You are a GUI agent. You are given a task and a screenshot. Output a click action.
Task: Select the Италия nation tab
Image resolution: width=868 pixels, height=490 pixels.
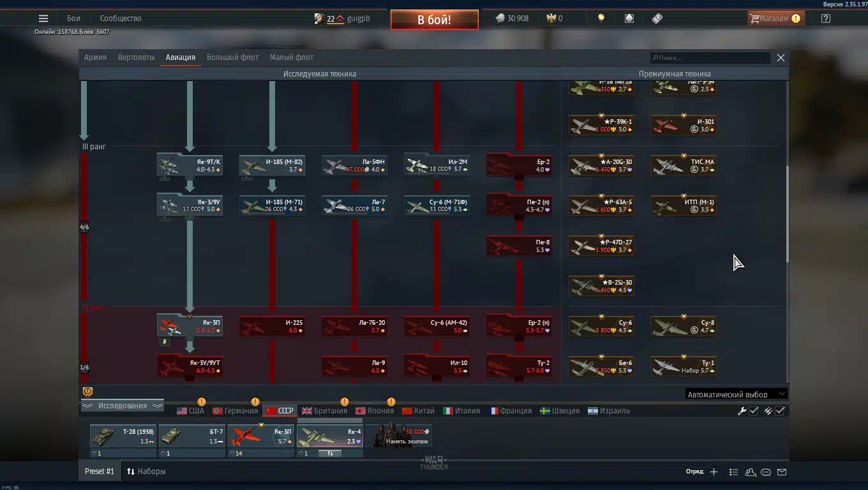point(461,411)
